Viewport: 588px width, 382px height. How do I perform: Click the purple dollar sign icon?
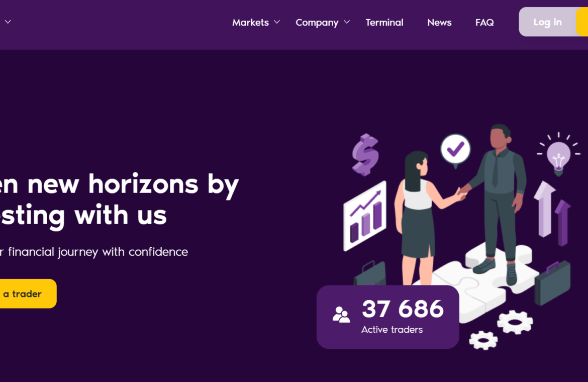pos(365,154)
